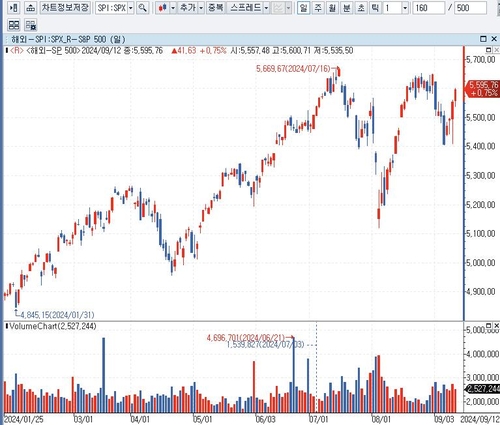Click the magnifier symbol search icon
Screen dimensions: 500x425
click(142, 8)
